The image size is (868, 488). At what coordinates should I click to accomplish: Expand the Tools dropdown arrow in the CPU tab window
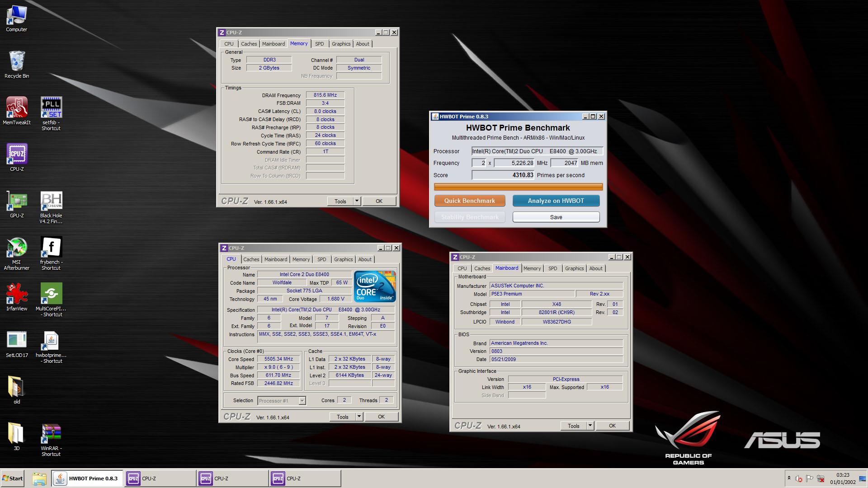coord(359,417)
